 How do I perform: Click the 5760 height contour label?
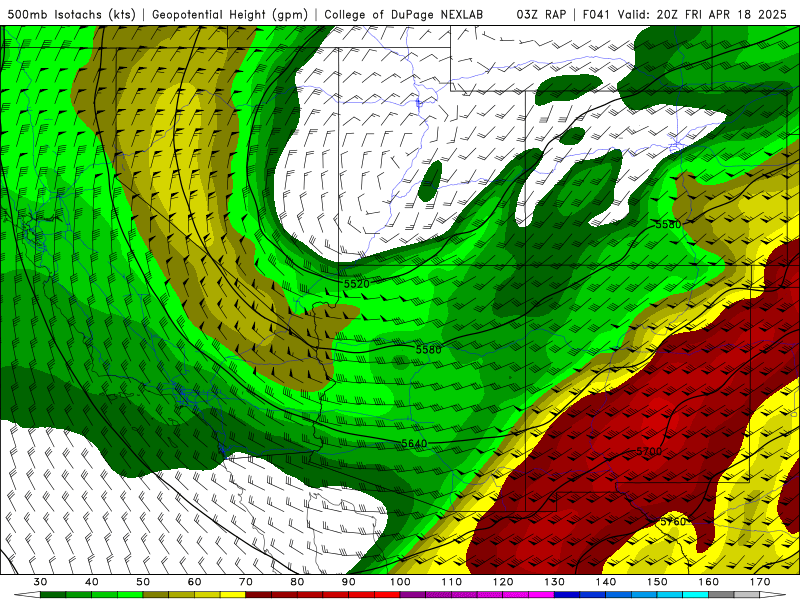coord(673,521)
